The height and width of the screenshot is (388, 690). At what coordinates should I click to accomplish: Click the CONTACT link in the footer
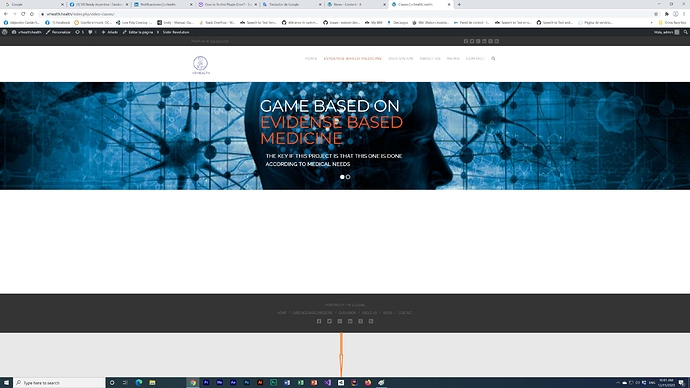[405, 313]
